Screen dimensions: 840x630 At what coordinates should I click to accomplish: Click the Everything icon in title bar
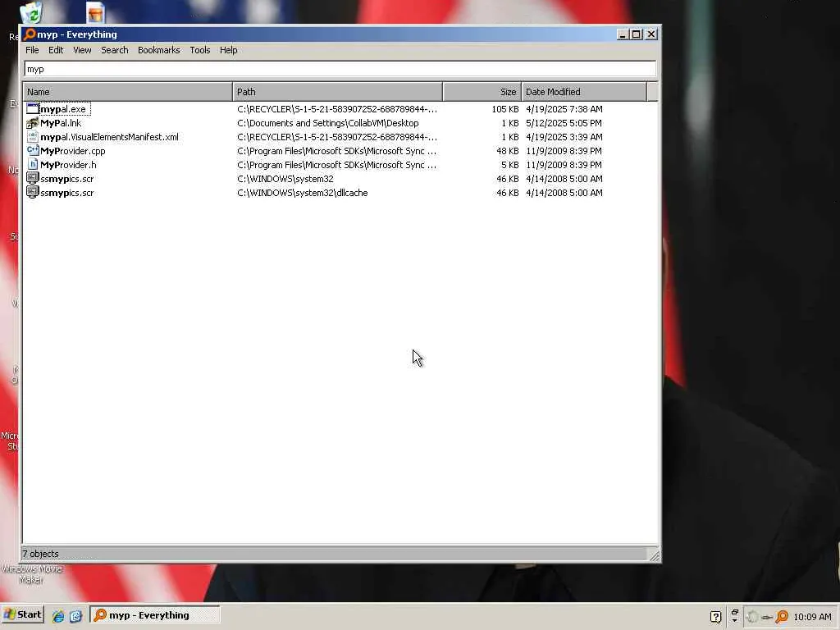[30, 34]
